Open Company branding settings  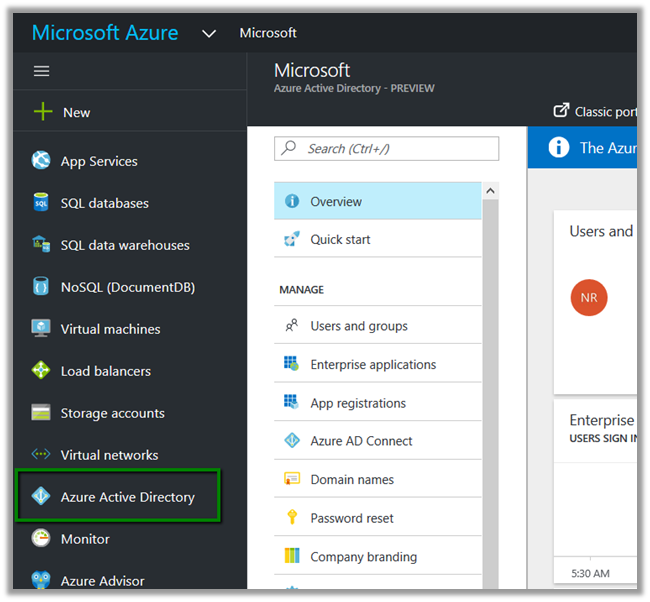[x=363, y=557]
